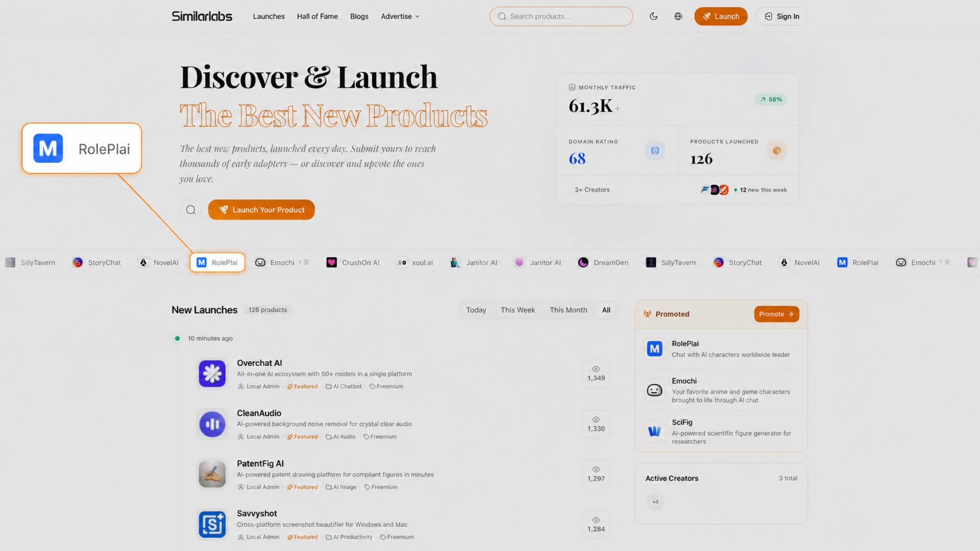
Task: Click the Savvyshot 1,284 views badge
Action: click(596, 524)
